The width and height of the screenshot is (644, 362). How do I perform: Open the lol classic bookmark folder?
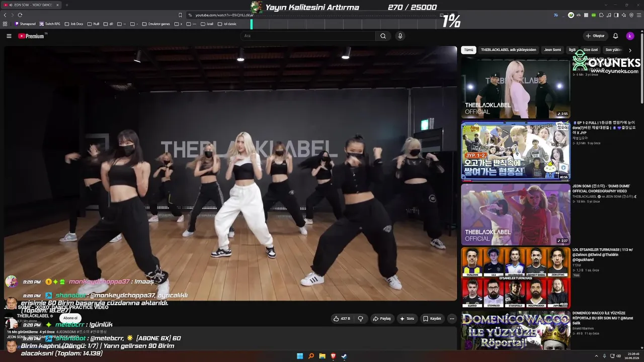pos(227,24)
